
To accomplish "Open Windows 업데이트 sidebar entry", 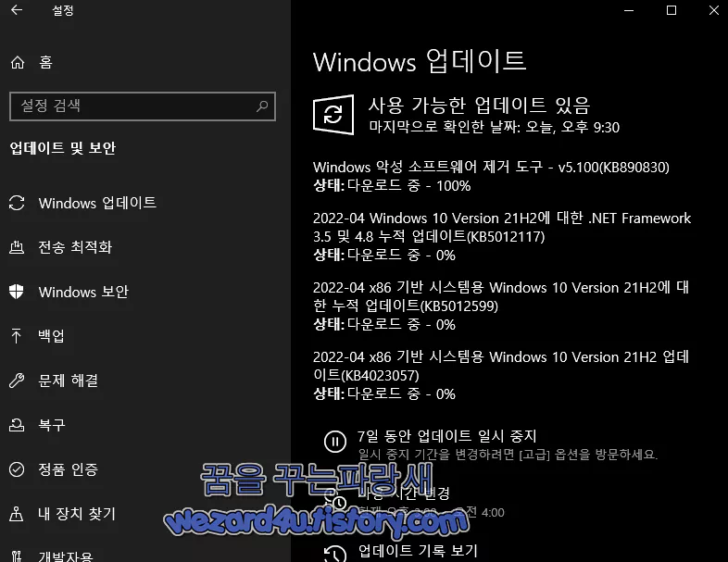I will [x=97, y=203].
